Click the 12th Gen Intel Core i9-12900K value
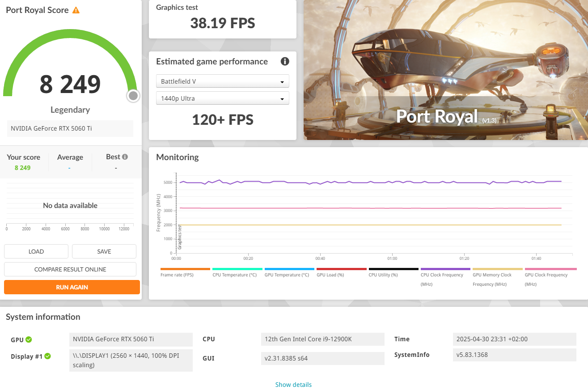 pos(322,339)
